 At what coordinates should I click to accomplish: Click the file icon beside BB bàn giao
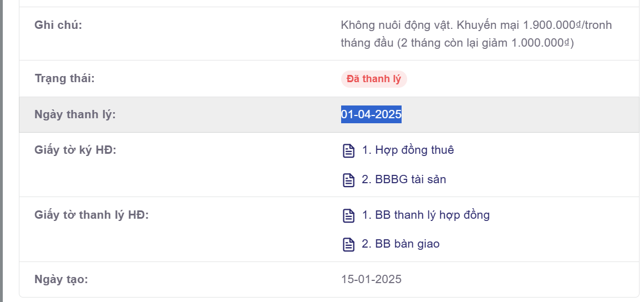(348, 244)
